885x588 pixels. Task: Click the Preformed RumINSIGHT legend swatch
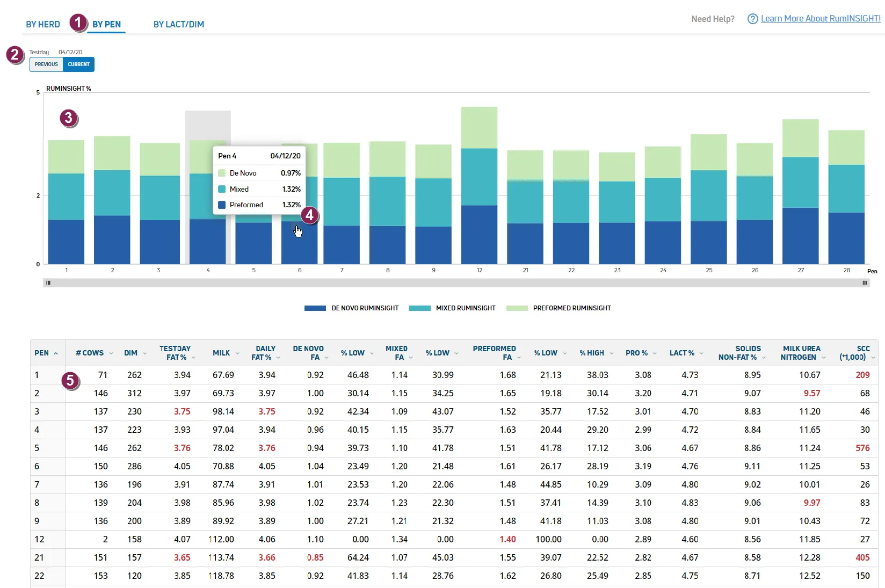pos(517,308)
